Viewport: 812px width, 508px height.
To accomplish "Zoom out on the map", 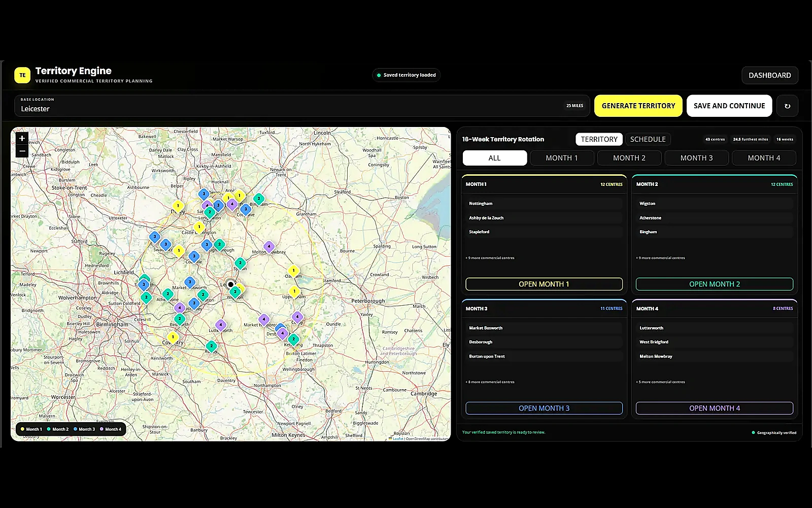I will tap(22, 151).
